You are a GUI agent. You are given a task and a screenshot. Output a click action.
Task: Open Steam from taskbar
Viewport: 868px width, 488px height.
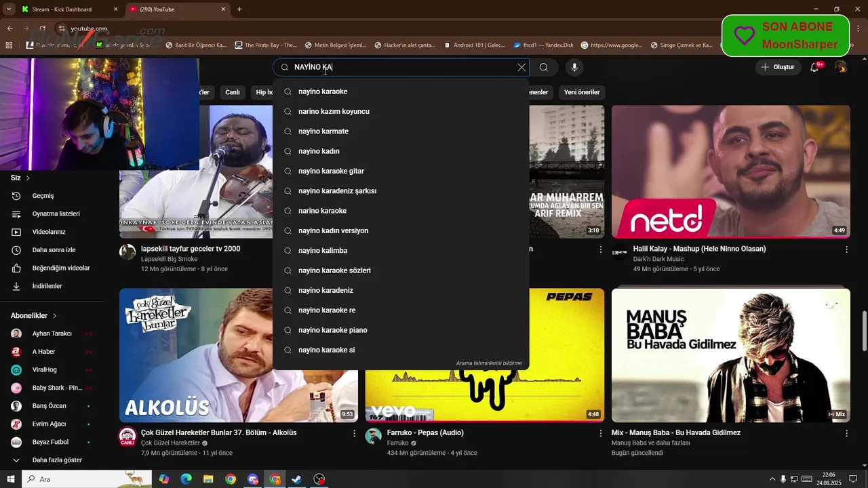[x=297, y=479]
